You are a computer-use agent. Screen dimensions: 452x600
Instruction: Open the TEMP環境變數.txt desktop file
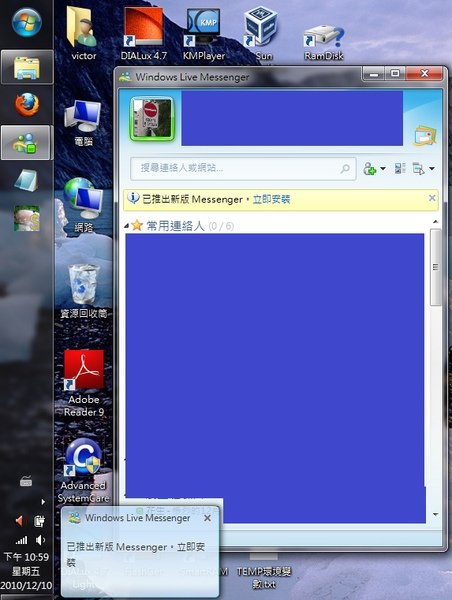(x=264, y=572)
